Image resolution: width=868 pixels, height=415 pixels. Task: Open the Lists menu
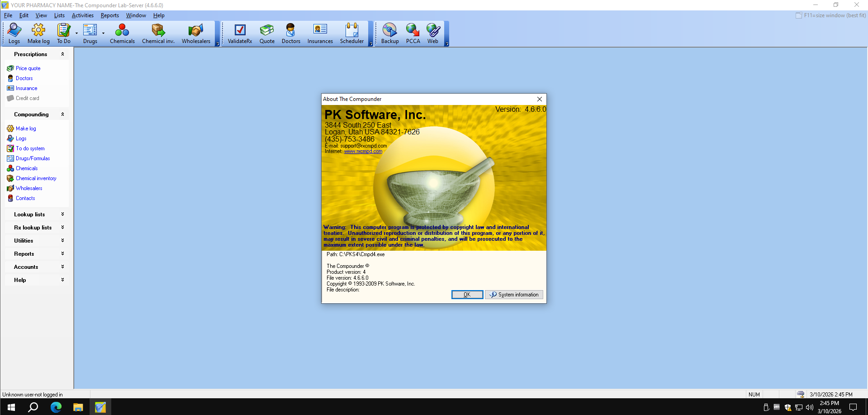pyautogui.click(x=59, y=15)
